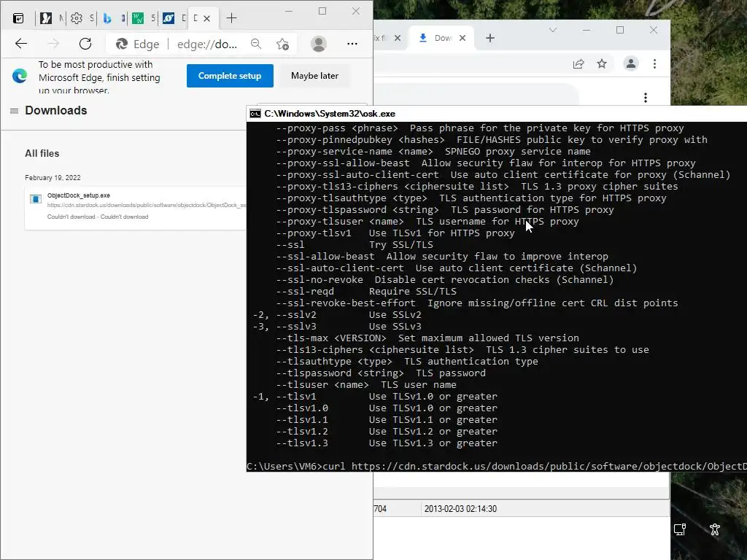This screenshot has height=560, width=747.
Task: Close the Chrome tab labeled ix fi
Action: click(x=398, y=38)
